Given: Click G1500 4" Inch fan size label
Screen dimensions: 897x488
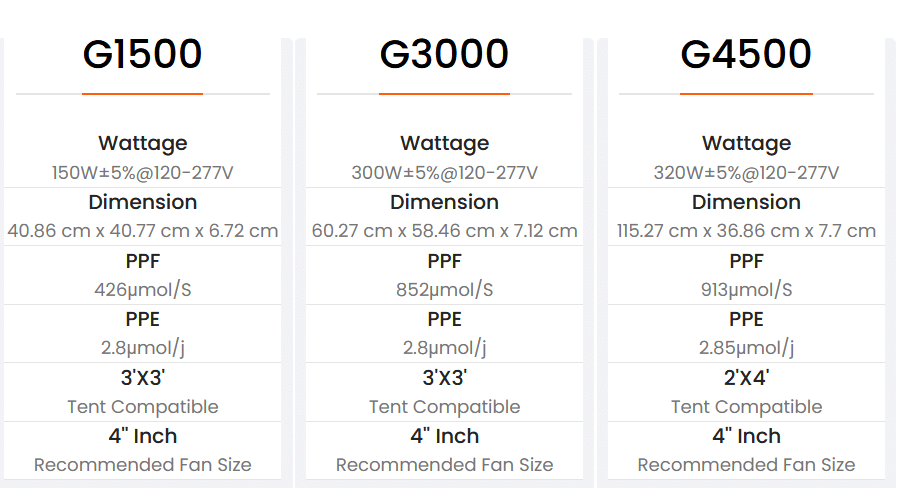Looking at the screenshot, I should click(x=142, y=437).
